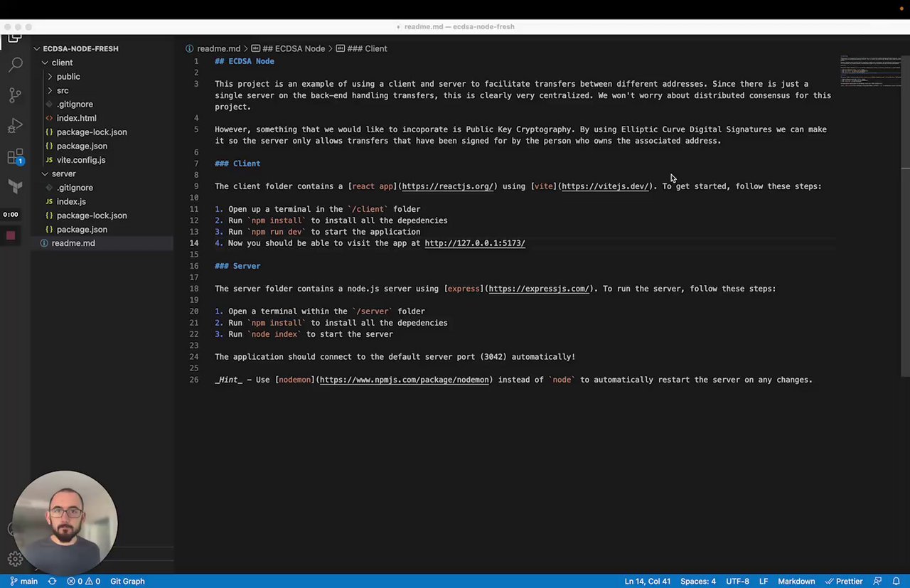Image resolution: width=910 pixels, height=588 pixels.
Task: Open the Git Graph status bar item
Action: pyautogui.click(x=127, y=581)
